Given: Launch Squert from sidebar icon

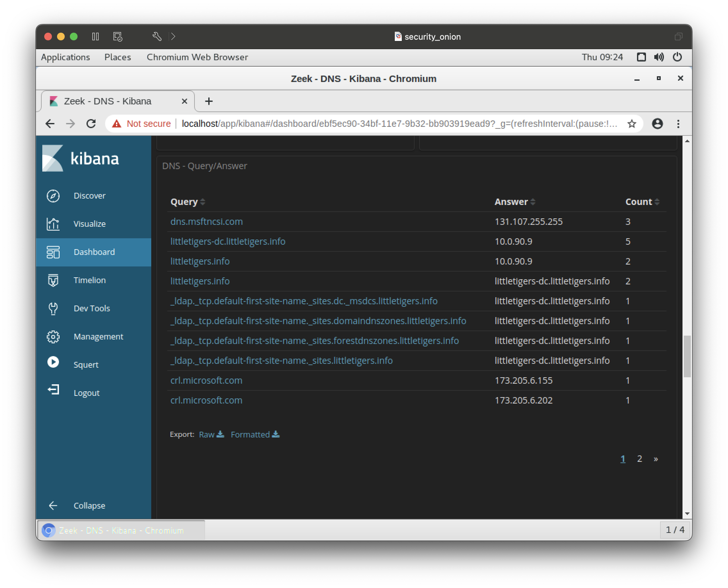Looking at the screenshot, I should click(53, 362).
